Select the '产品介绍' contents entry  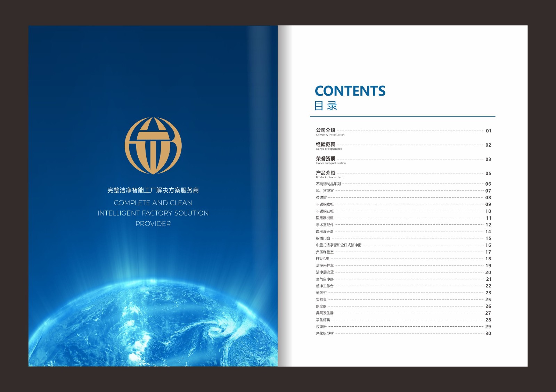[326, 173]
